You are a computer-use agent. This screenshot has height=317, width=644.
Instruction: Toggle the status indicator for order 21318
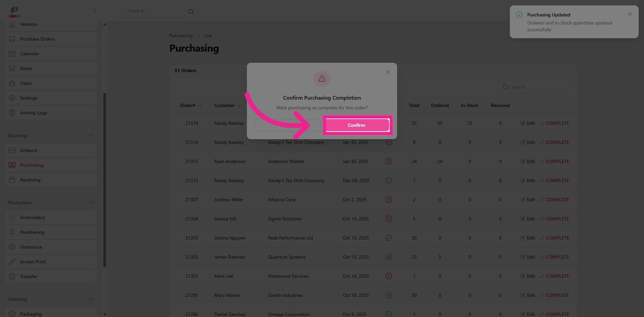[389, 142]
